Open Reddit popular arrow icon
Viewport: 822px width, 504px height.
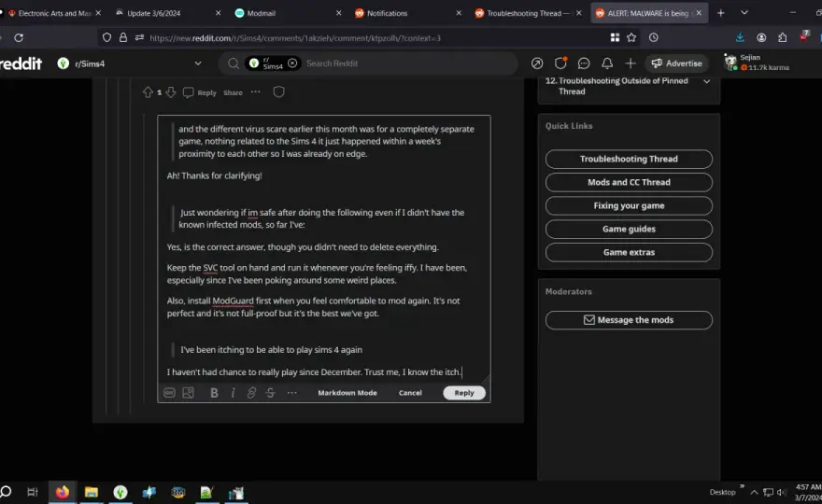point(537,63)
